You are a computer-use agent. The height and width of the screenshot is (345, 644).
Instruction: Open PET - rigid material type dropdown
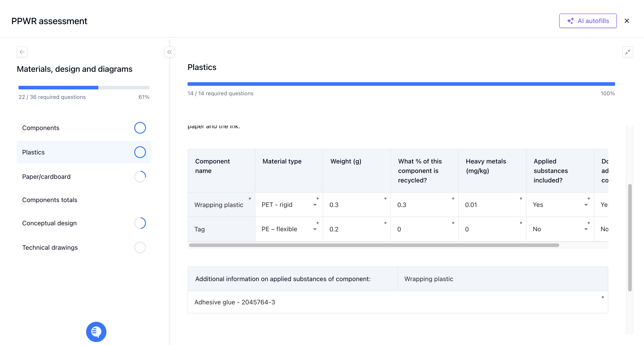[289, 205]
